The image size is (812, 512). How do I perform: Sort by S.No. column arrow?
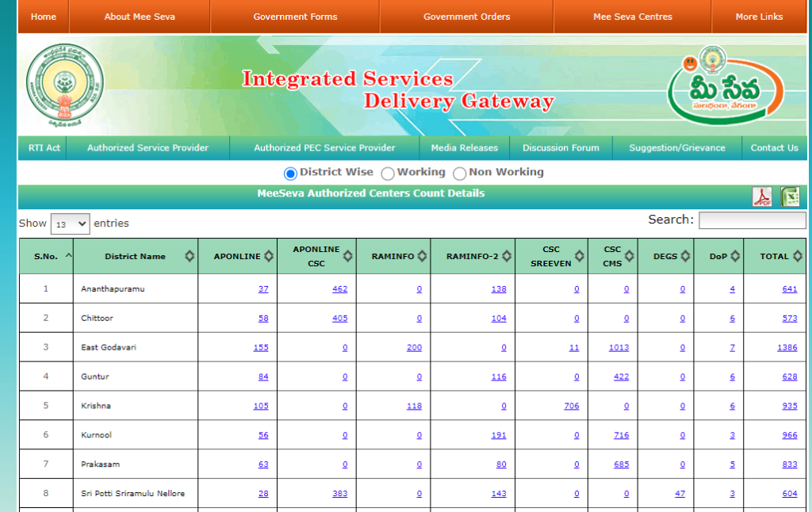68,256
